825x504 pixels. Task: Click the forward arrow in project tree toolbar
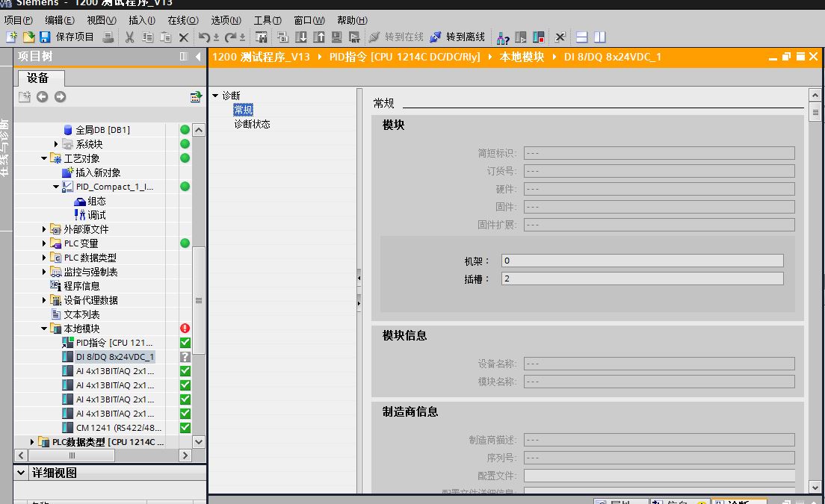pos(60,97)
